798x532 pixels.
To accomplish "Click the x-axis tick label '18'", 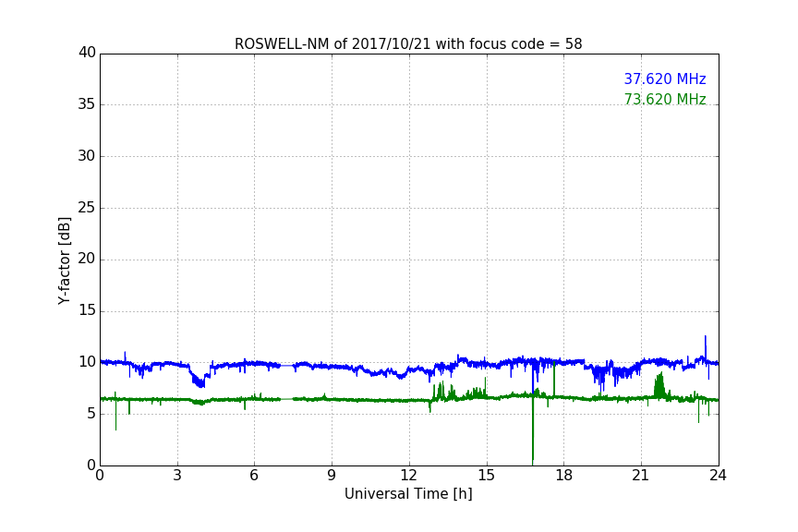I will point(564,476).
